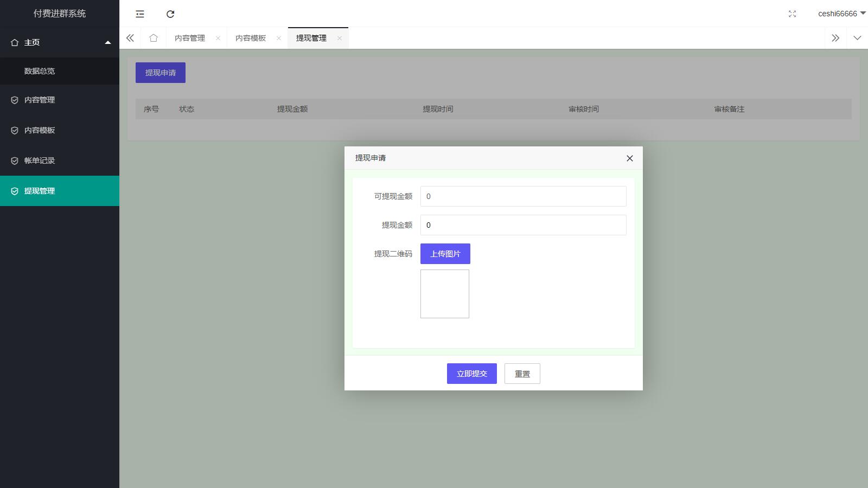Click the 重置 reset button
Image resolution: width=868 pixels, height=488 pixels.
click(x=522, y=374)
